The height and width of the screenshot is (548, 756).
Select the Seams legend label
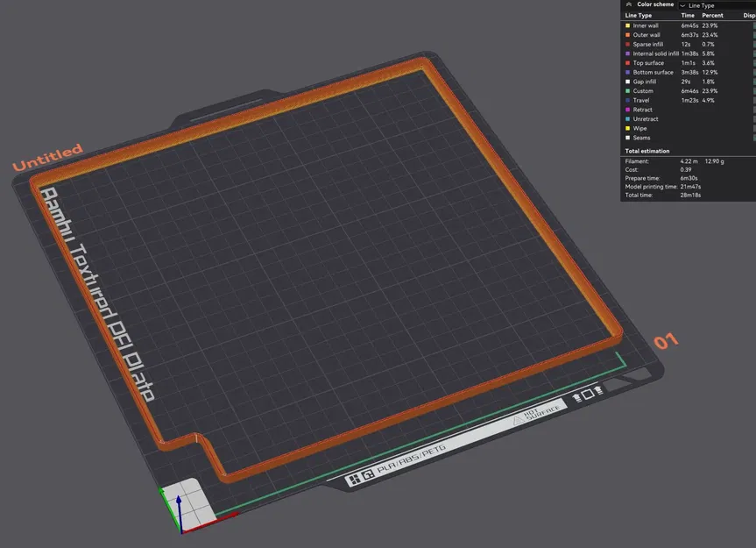pos(642,138)
